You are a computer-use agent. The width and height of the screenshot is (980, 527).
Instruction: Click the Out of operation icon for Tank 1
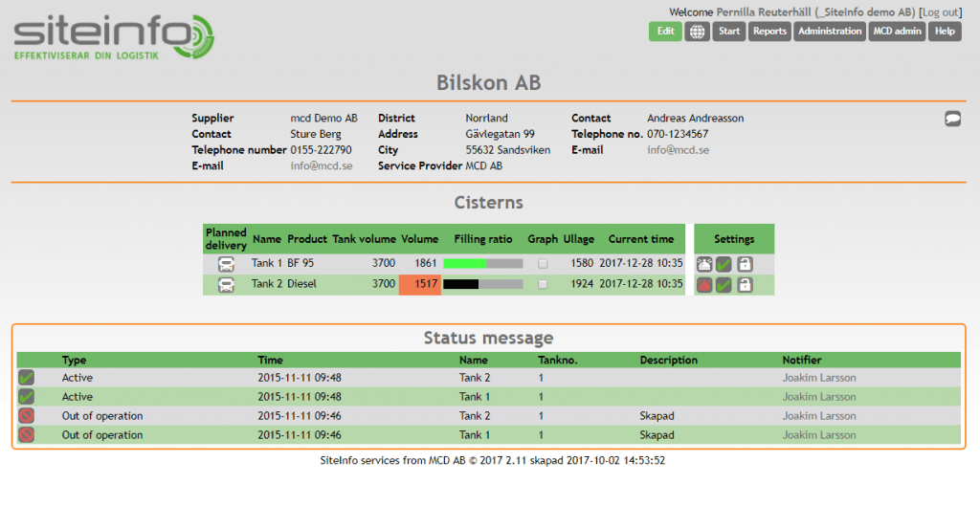26,434
